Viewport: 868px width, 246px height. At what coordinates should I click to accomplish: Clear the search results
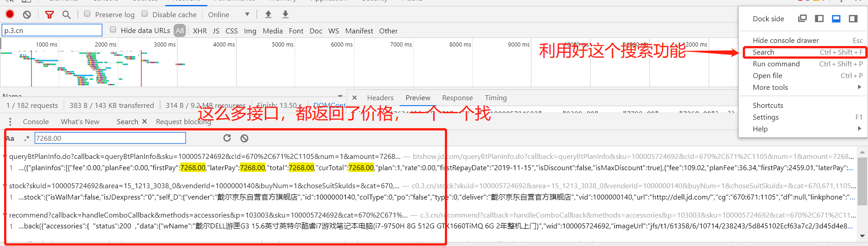point(245,138)
